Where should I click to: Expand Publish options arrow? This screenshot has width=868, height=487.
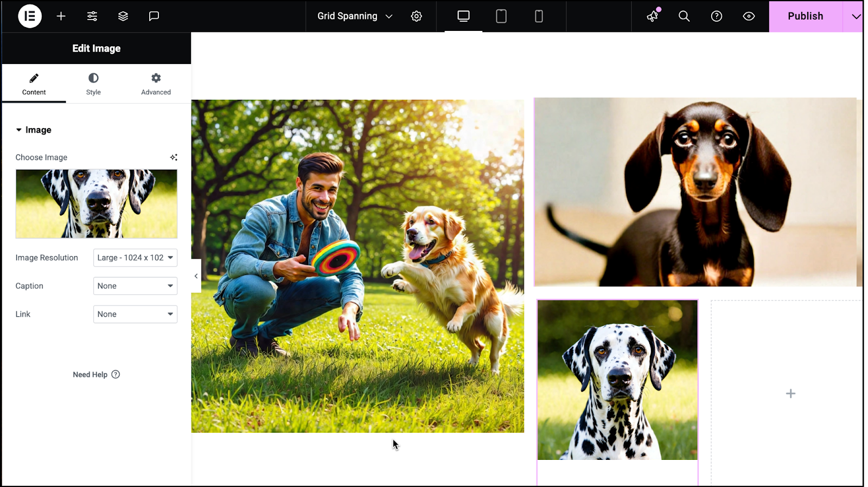[x=854, y=16]
